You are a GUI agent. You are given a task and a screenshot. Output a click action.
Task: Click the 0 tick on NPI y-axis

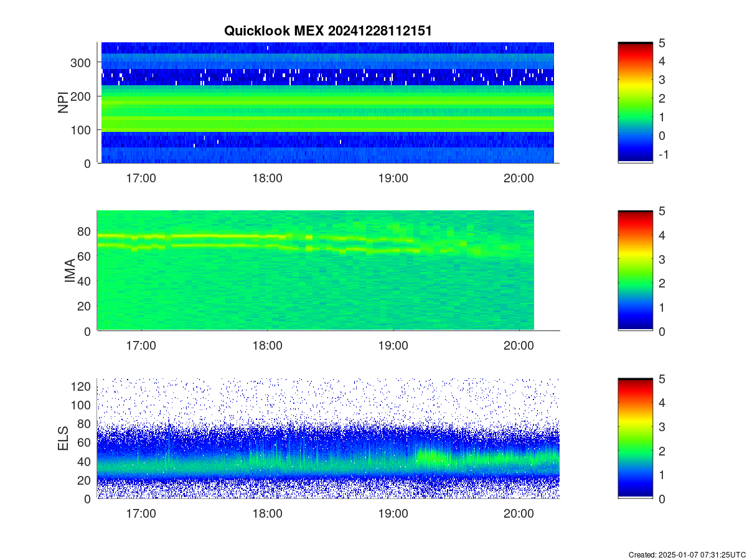tap(89, 163)
